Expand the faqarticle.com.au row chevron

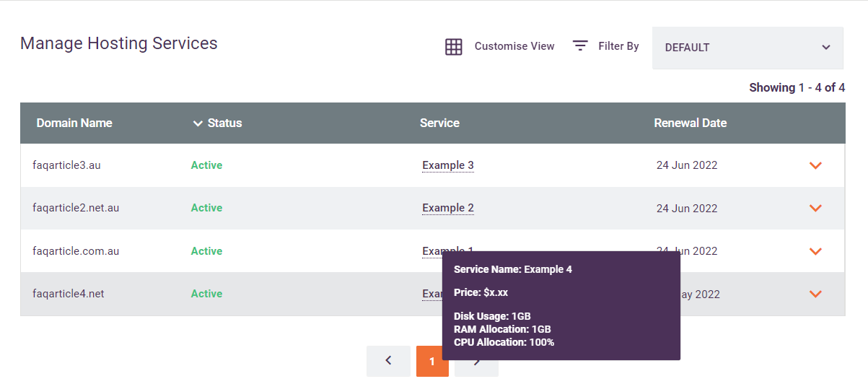coord(815,251)
